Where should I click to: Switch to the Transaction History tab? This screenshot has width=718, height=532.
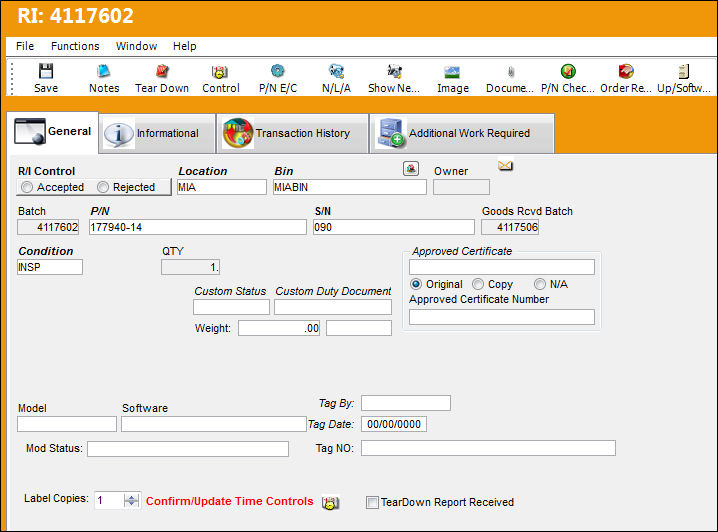tap(292, 133)
